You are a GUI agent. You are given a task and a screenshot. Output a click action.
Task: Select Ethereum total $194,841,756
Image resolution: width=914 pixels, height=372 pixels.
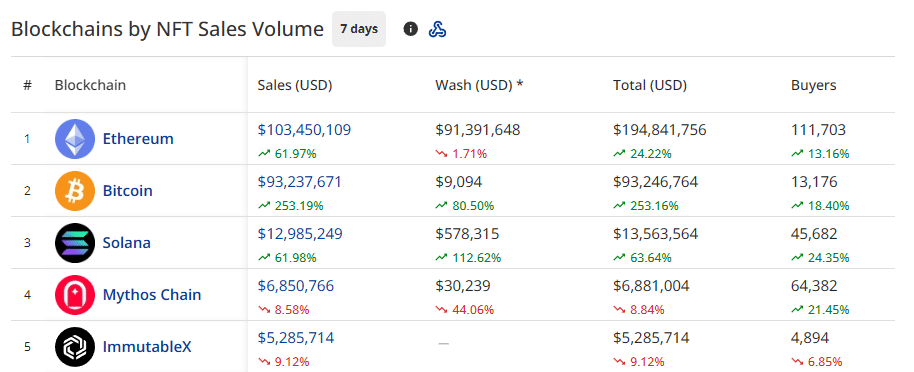660,129
